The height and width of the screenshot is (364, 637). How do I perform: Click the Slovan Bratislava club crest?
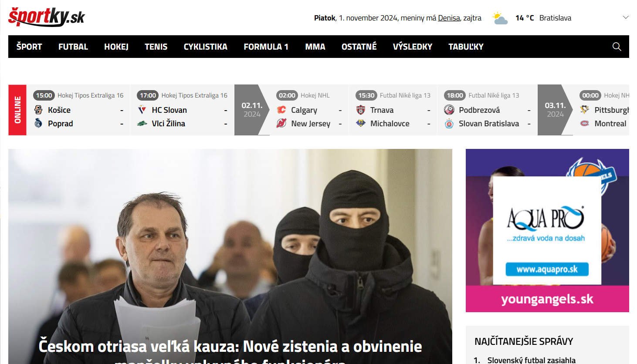(449, 124)
